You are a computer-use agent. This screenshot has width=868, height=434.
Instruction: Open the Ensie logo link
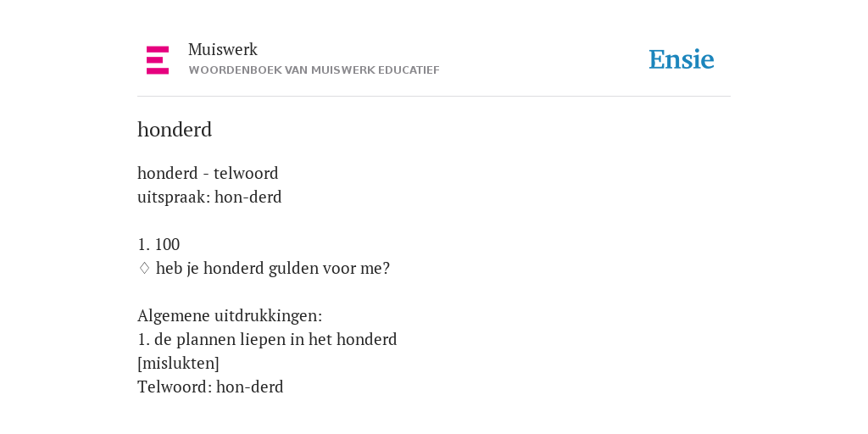[682, 59]
